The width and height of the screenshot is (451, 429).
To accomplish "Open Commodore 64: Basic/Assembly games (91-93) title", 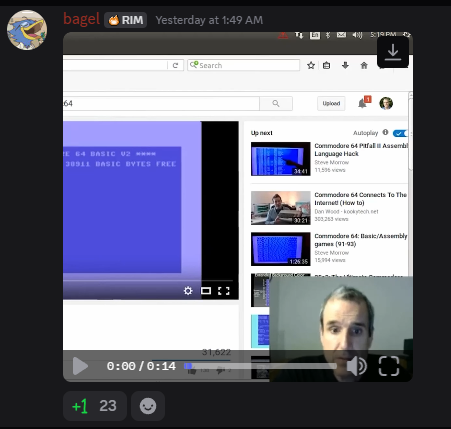I will (361, 240).
